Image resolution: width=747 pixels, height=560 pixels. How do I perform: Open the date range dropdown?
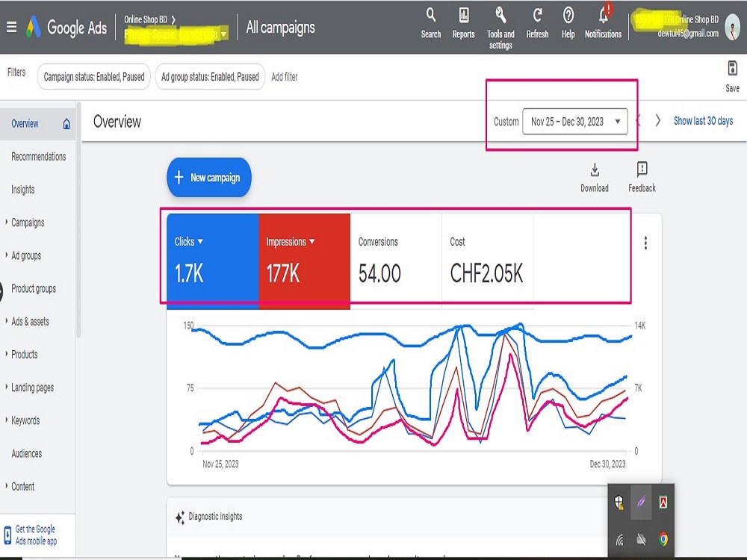tap(575, 122)
